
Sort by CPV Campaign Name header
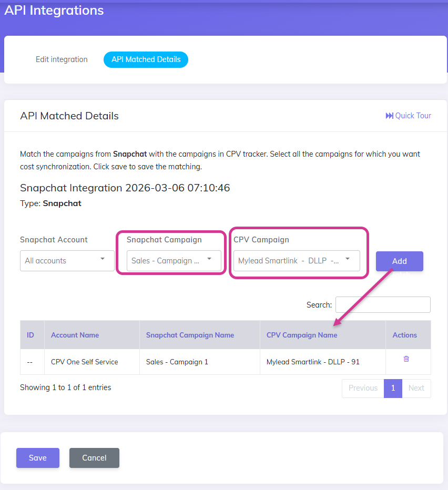302,335
